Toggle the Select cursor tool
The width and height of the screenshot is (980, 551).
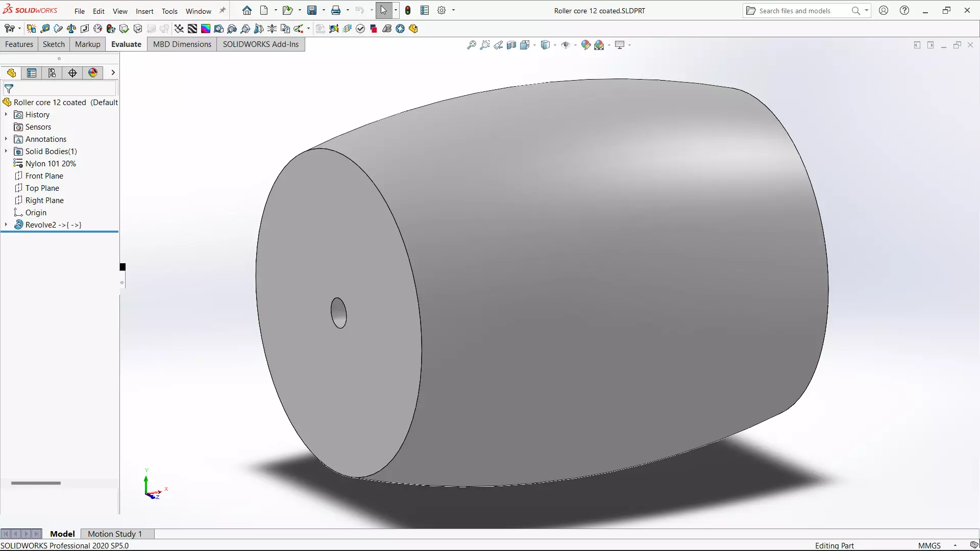384,10
